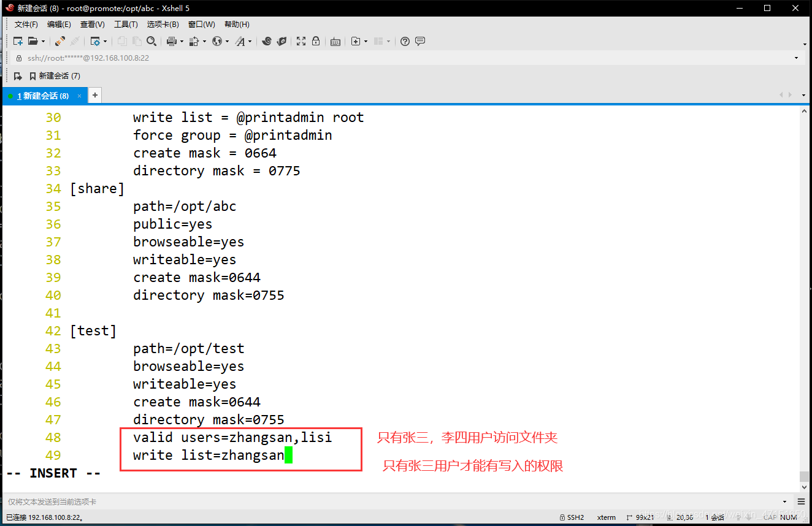812x526 pixels.
Task: Click the Print icon
Action: (x=171, y=41)
